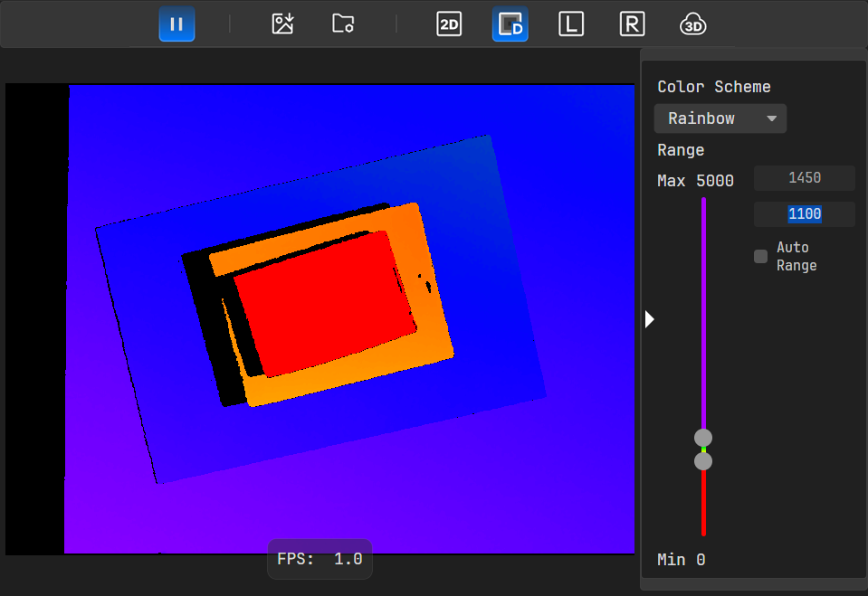The image size is (868, 596).
Task: Open the save folder settings icon
Action: pos(343,24)
